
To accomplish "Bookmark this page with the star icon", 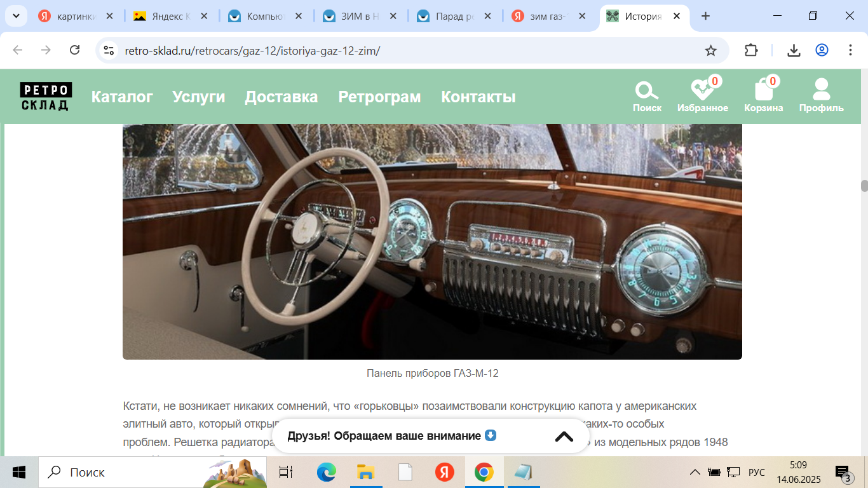I will pos(710,50).
